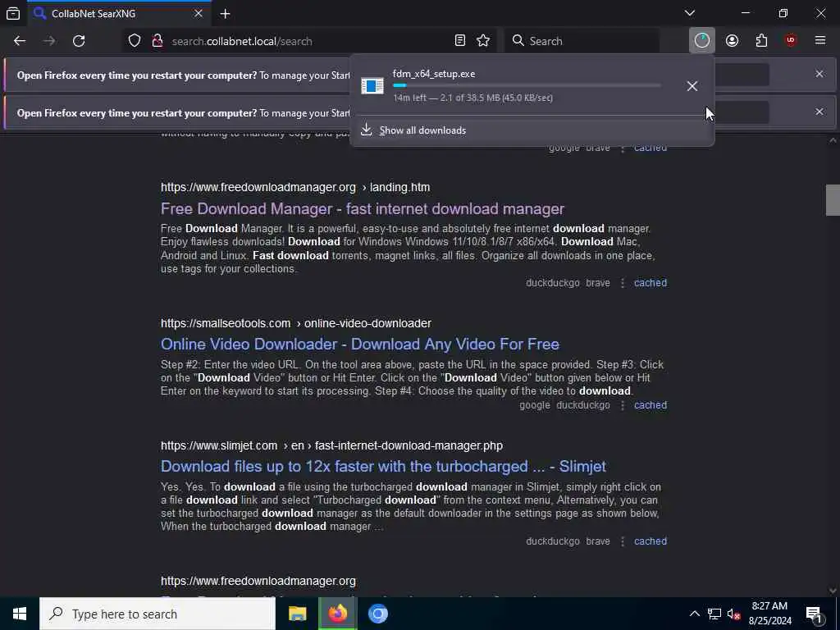Show hidden system tray icons
This screenshot has height=630, width=840.
click(694, 614)
